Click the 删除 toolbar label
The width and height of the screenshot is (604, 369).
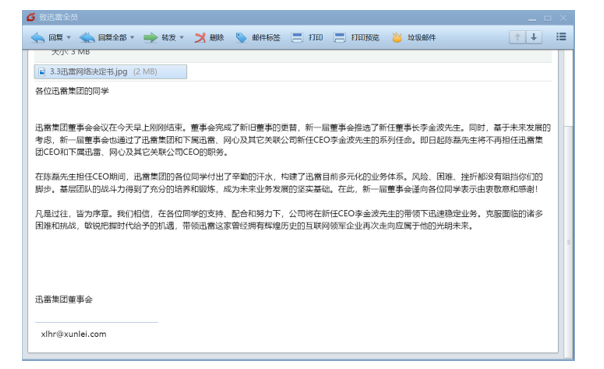tap(216, 37)
